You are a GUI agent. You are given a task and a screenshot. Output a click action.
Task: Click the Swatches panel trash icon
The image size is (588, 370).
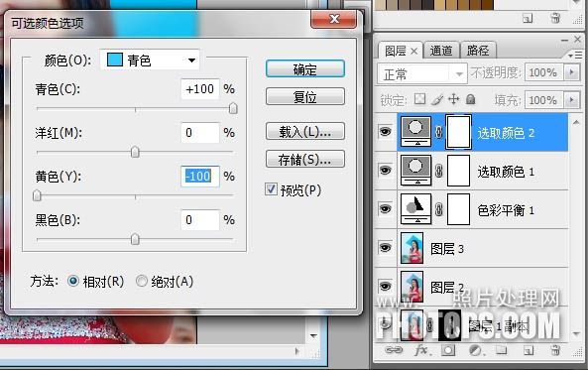[x=555, y=18]
